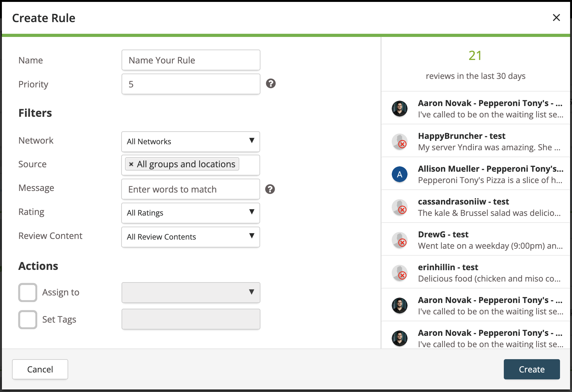Click the Cancel button
This screenshot has width=572, height=392.
[40, 369]
